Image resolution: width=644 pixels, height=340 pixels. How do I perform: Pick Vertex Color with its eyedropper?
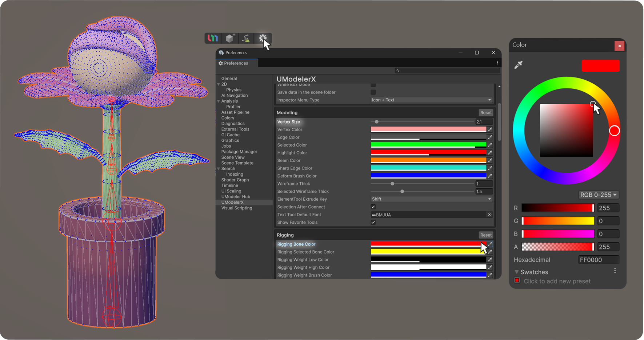point(490,129)
